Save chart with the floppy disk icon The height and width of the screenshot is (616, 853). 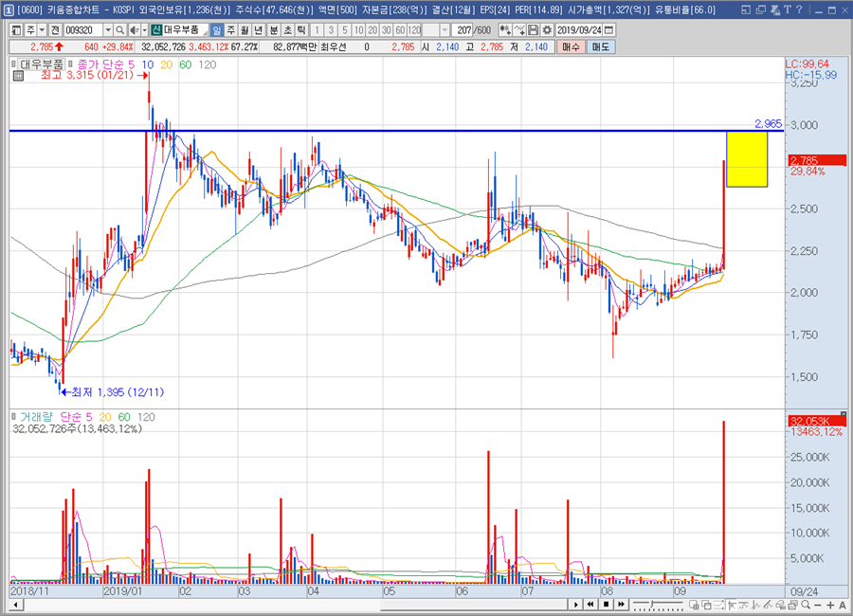533,30
